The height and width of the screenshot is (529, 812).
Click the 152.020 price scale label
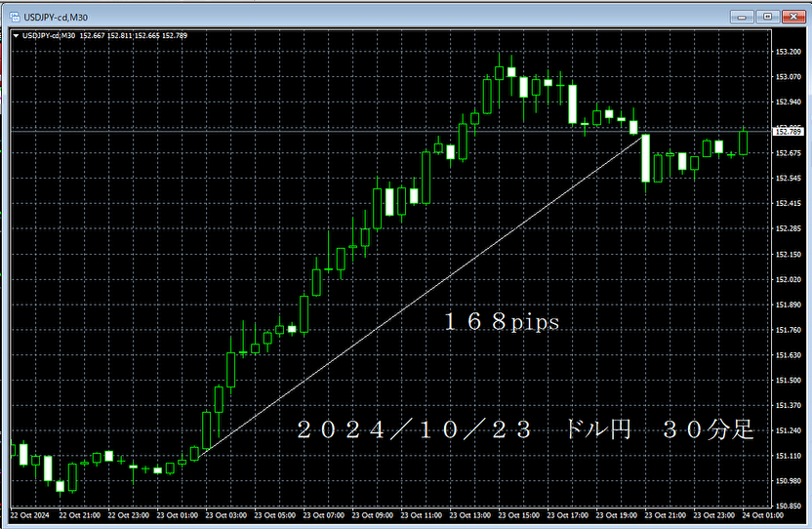pos(789,279)
